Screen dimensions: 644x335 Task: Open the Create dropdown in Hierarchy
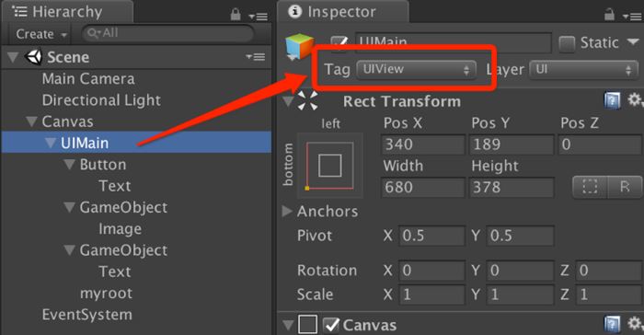(x=41, y=34)
